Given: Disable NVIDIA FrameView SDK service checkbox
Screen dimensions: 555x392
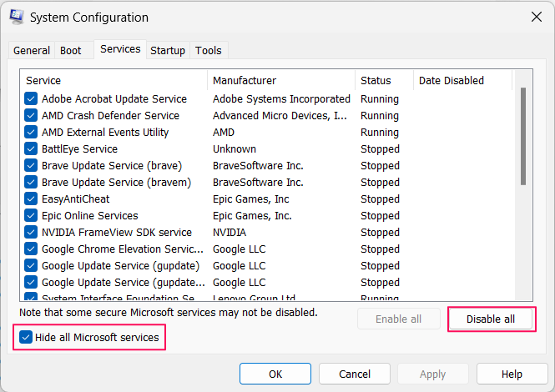Looking at the screenshot, I should (31, 233).
